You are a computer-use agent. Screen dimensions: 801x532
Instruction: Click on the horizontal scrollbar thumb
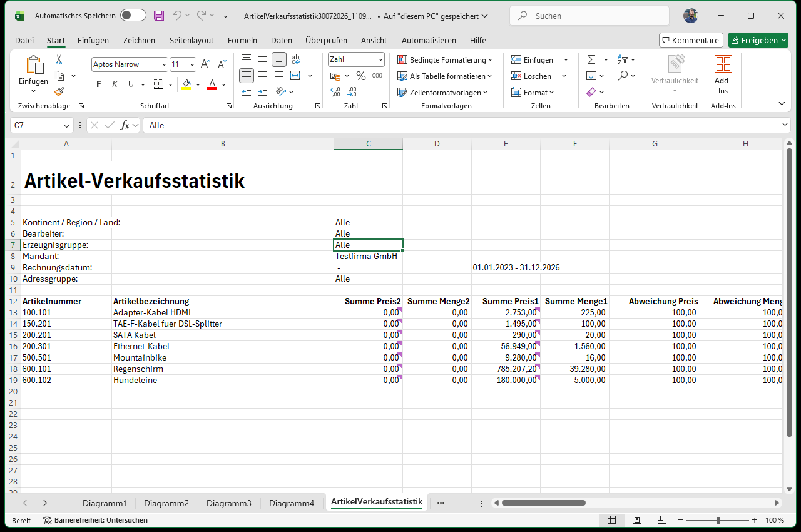543,503
